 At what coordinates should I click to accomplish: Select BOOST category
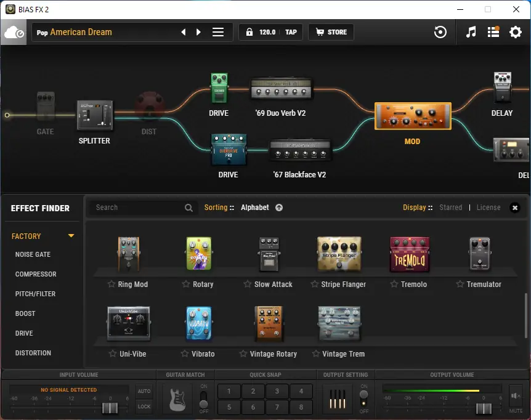(x=25, y=313)
